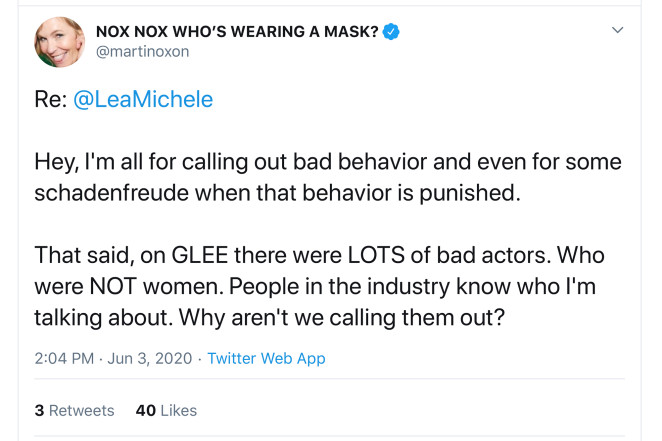Click the word "schadenfreude" in the tweet

(111, 193)
